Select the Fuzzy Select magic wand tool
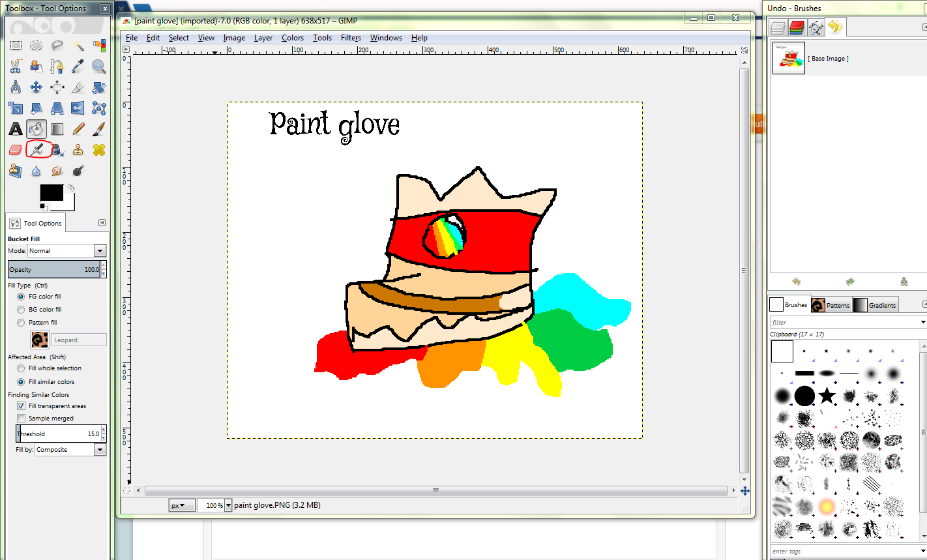927x560 pixels. [78, 46]
